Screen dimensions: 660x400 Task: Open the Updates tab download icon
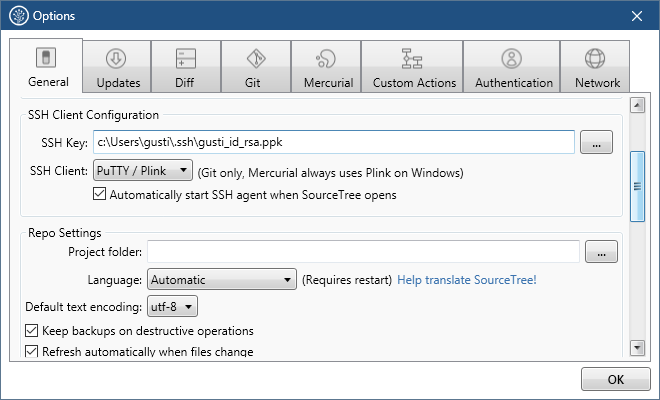(116, 58)
